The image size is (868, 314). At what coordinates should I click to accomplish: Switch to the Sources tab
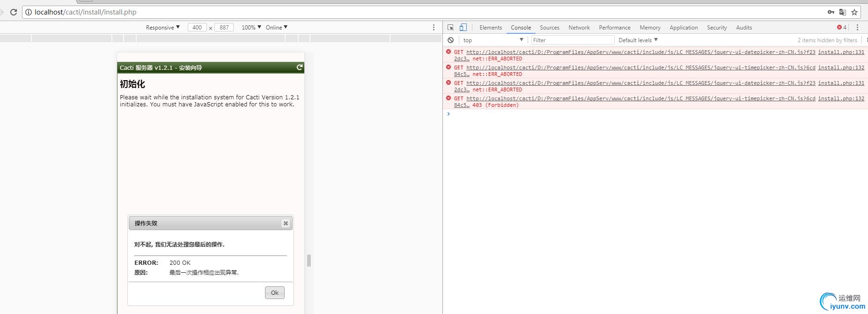(x=550, y=28)
